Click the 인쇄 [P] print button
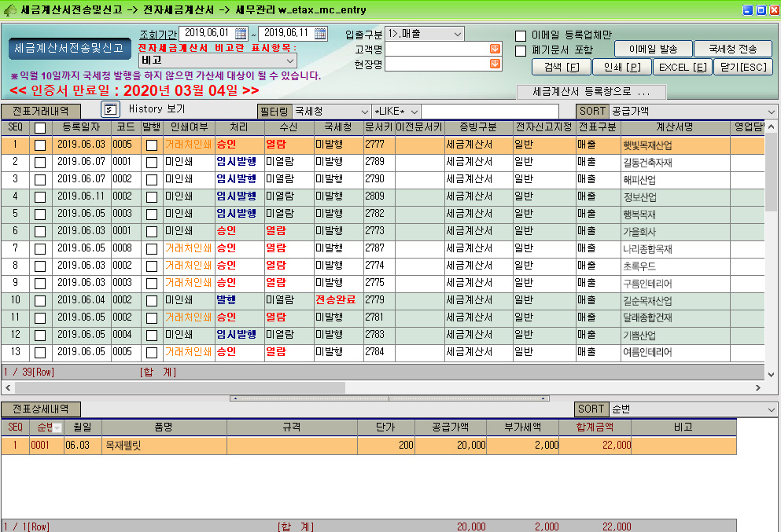Viewport: 781px width, 532px height. tap(622, 67)
